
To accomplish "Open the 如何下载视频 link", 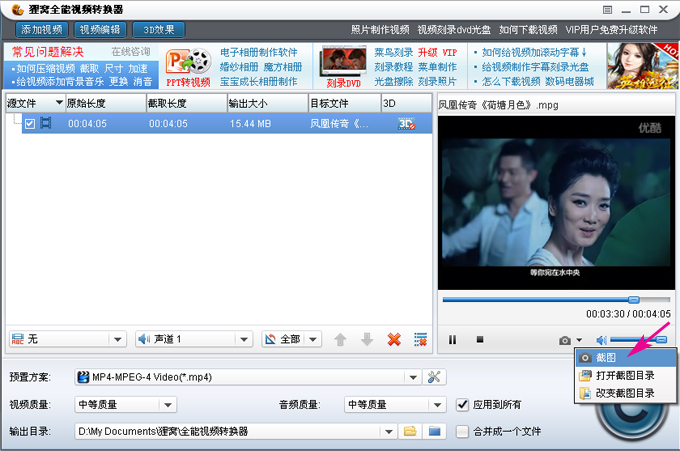I will [528, 30].
